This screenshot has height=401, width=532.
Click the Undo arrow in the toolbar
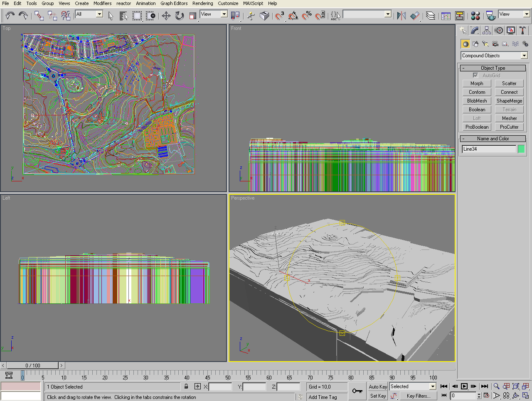(10, 16)
